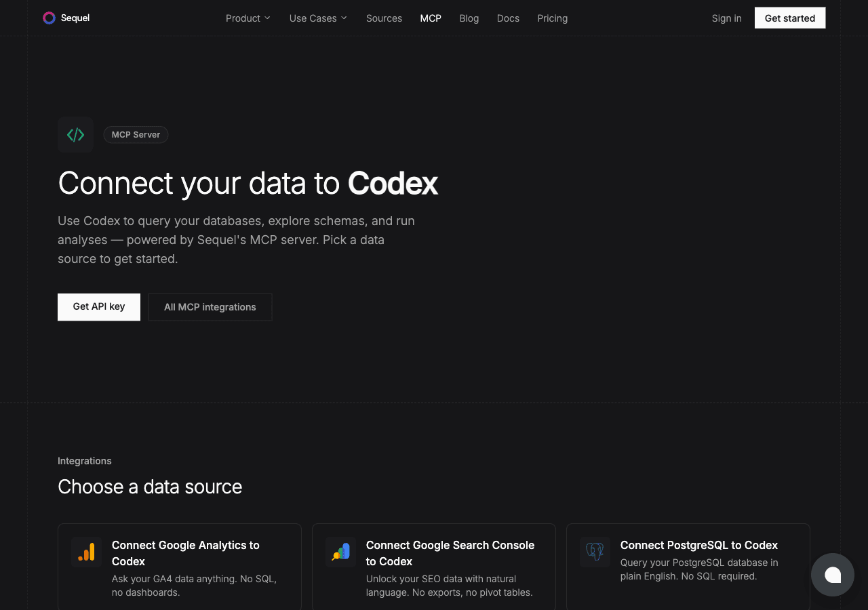This screenshot has height=610, width=868.
Task: Expand the Use Cases dropdown menu
Action: point(318,18)
